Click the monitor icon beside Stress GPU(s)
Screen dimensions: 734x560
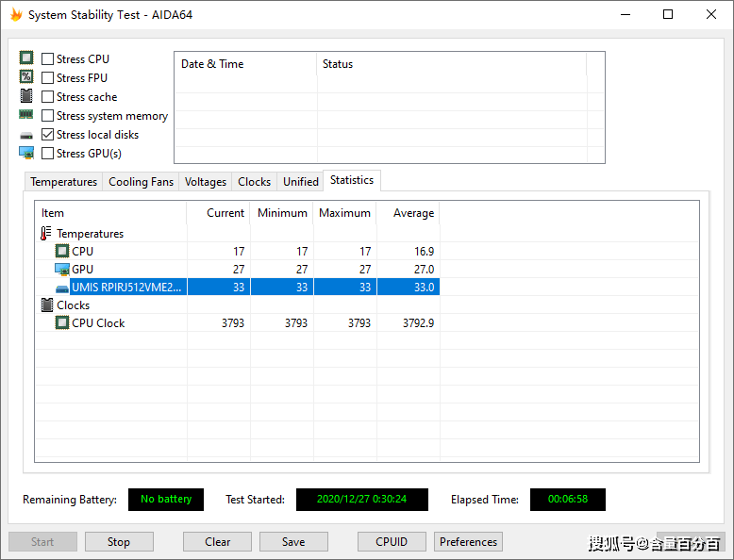(26, 153)
